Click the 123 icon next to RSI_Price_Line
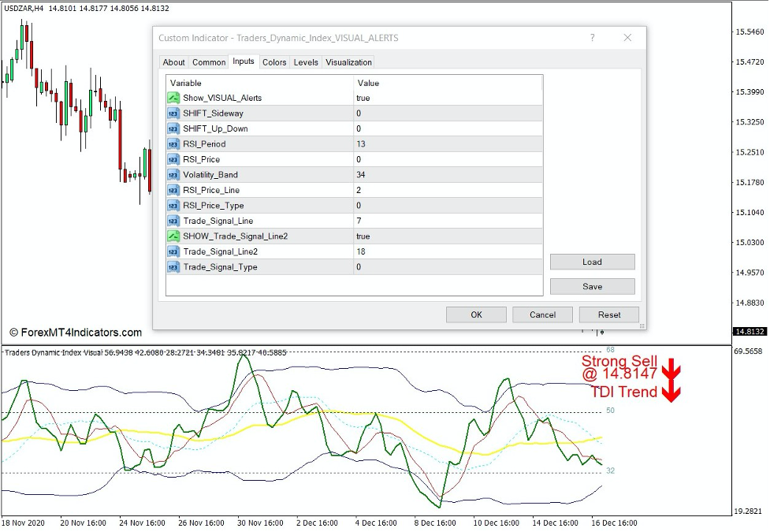 [x=173, y=190]
